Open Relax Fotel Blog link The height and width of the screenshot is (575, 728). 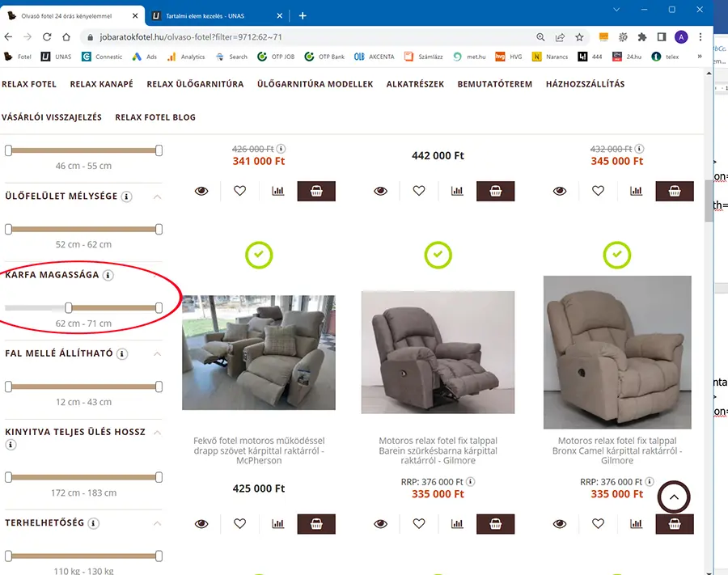click(155, 117)
